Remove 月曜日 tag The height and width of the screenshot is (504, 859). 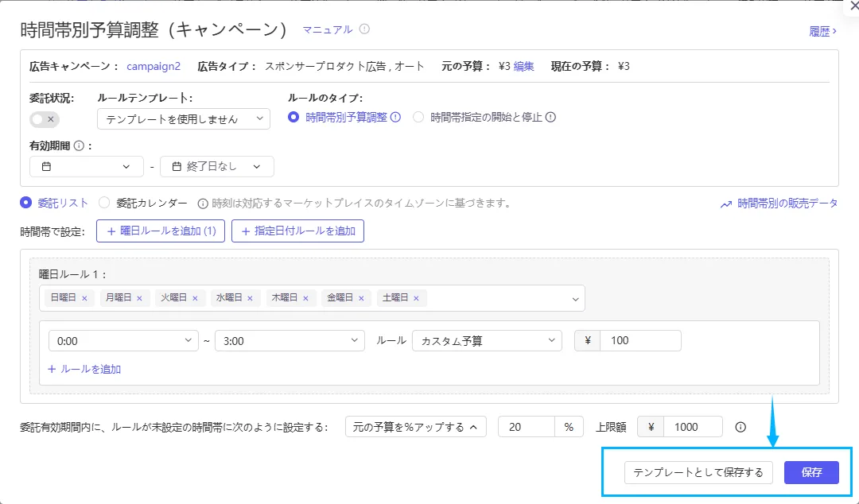139,298
